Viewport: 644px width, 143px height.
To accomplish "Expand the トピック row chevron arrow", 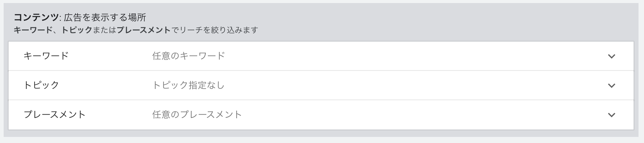I will 611,86.
